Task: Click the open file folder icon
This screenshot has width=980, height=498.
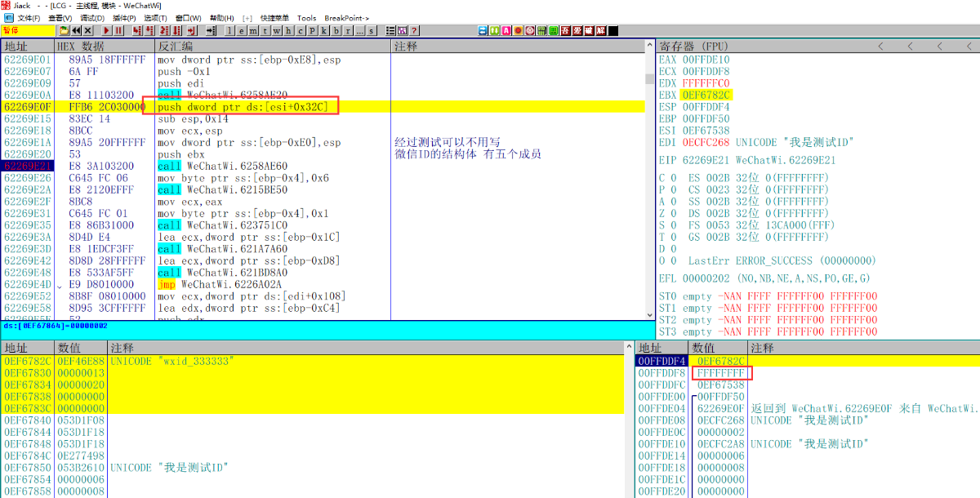Action: pyautogui.click(x=64, y=31)
